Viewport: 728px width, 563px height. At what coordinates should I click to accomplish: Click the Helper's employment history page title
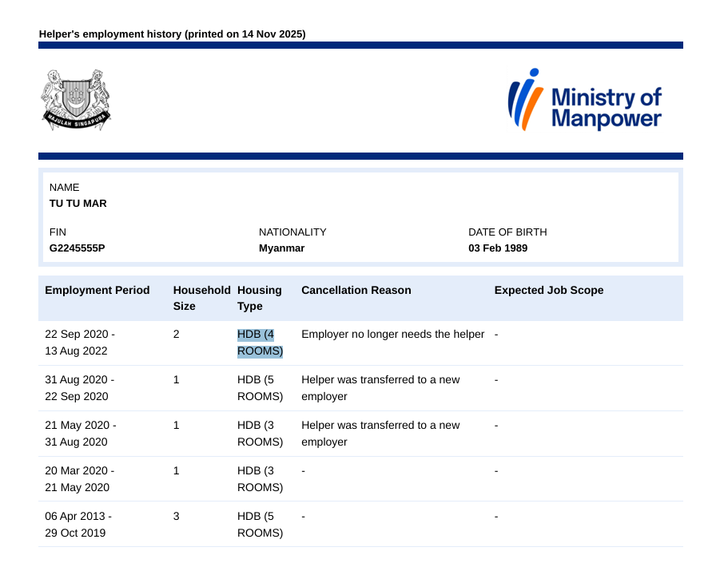tap(172, 34)
